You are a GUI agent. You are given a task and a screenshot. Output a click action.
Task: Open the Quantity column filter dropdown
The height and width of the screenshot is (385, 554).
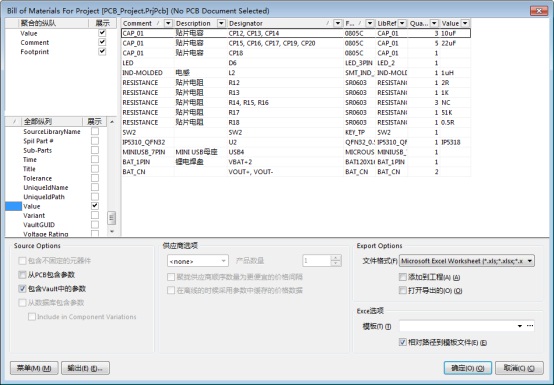(x=434, y=23)
